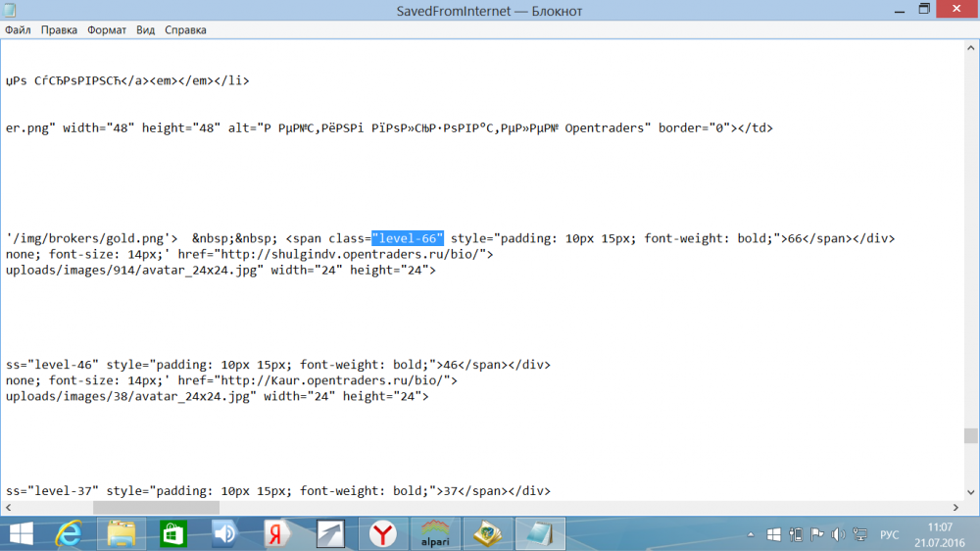Click the vertical scrollbar thumb
This screenshot has width=980, height=551.
(x=970, y=435)
